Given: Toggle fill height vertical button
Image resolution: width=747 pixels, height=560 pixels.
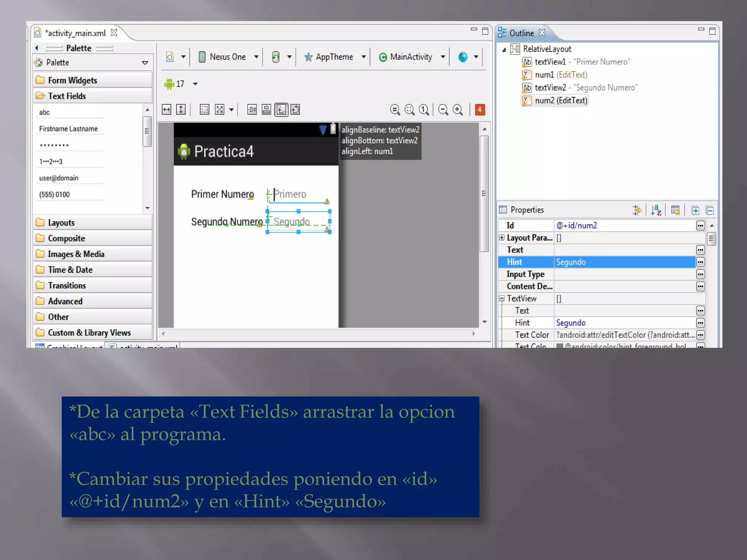Looking at the screenshot, I should click(x=181, y=109).
